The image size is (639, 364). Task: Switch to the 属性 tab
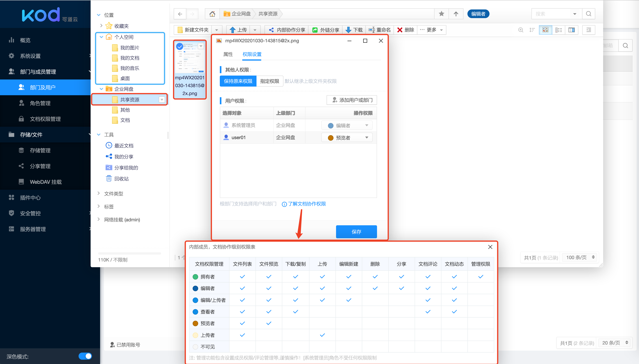click(x=228, y=54)
